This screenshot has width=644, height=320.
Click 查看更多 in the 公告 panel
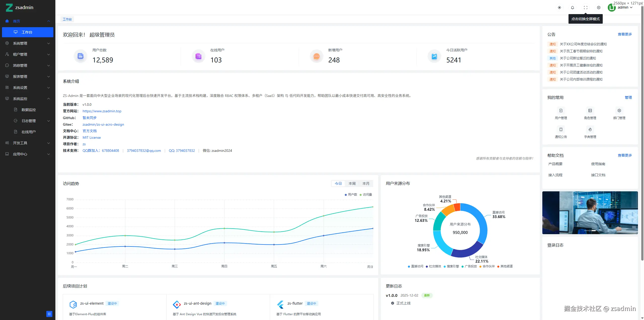[x=625, y=34]
